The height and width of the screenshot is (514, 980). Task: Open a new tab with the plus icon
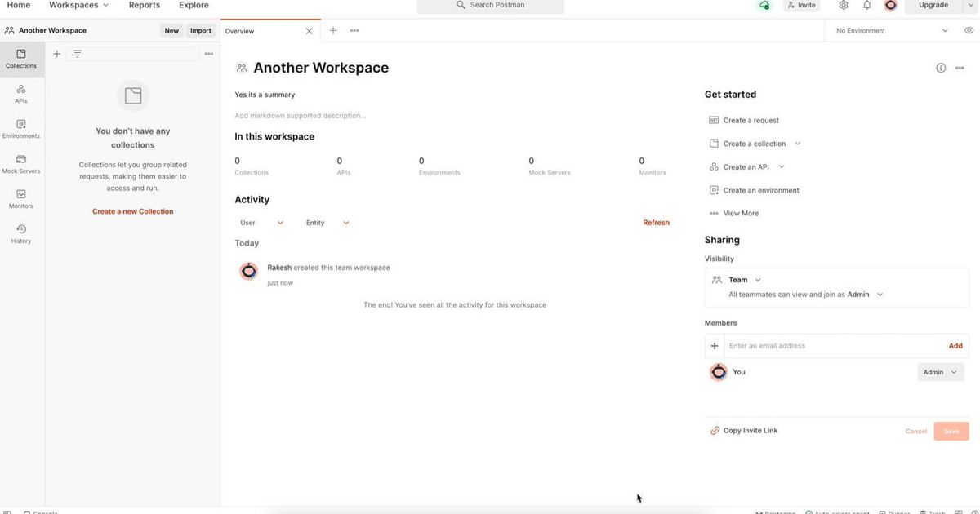[333, 31]
